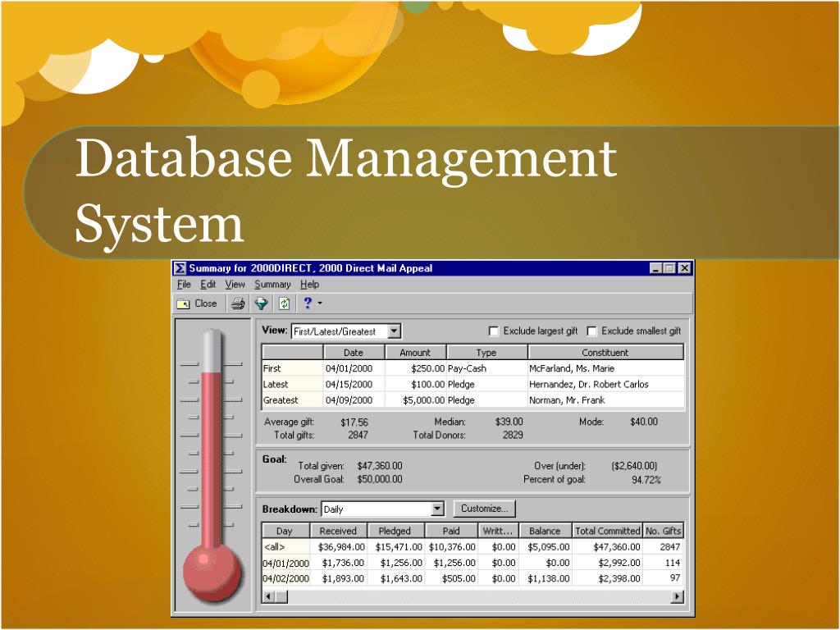Minimize the Summary window

point(655,268)
